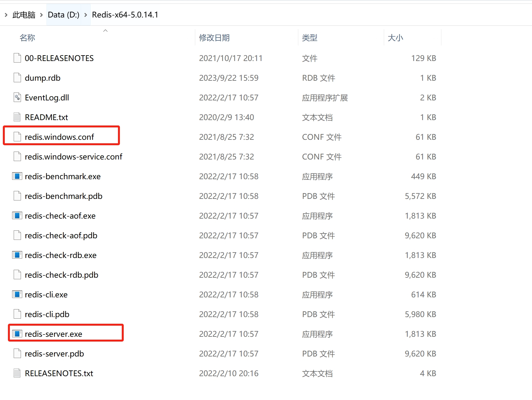Select file name redis-check-rdb.pdb
Image resolution: width=532 pixels, height=400 pixels.
click(x=61, y=275)
